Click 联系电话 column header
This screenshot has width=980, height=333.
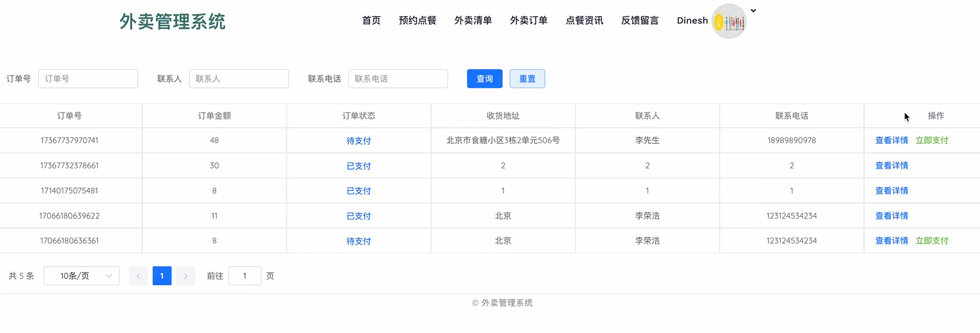(792, 116)
